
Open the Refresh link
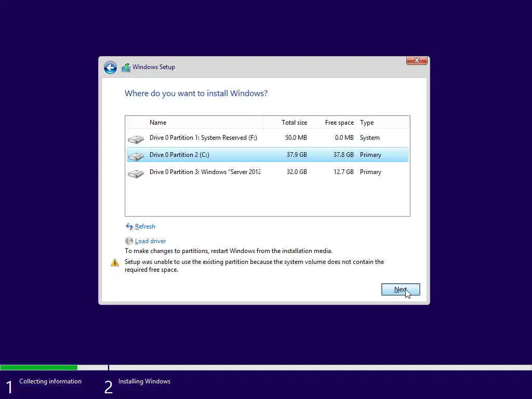[x=145, y=227]
